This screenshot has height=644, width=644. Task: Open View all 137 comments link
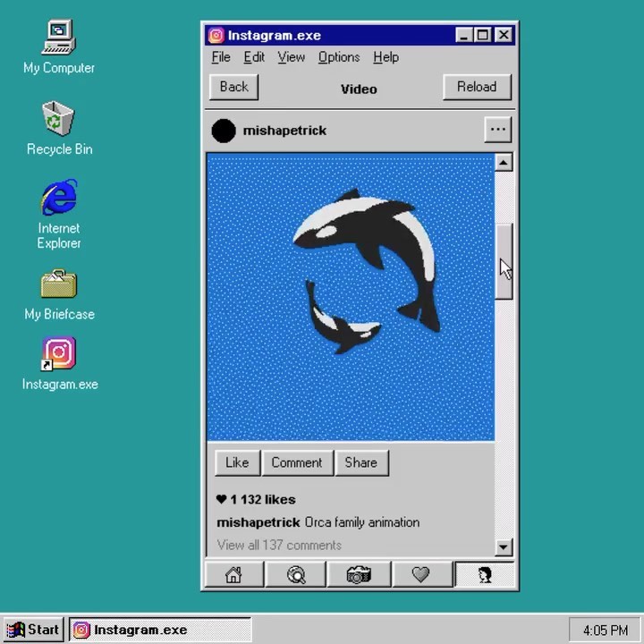(279, 545)
